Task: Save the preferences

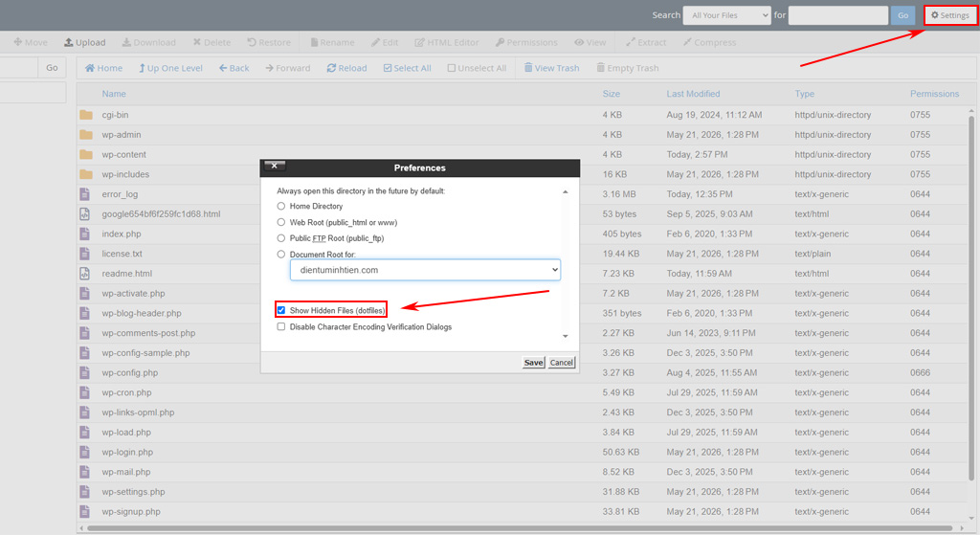Action: tap(533, 363)
